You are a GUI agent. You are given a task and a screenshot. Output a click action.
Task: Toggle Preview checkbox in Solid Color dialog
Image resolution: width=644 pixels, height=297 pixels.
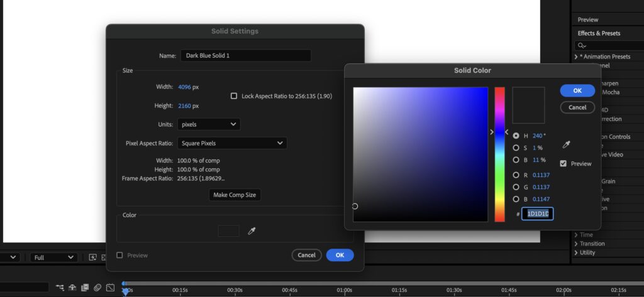click(563, 164)
